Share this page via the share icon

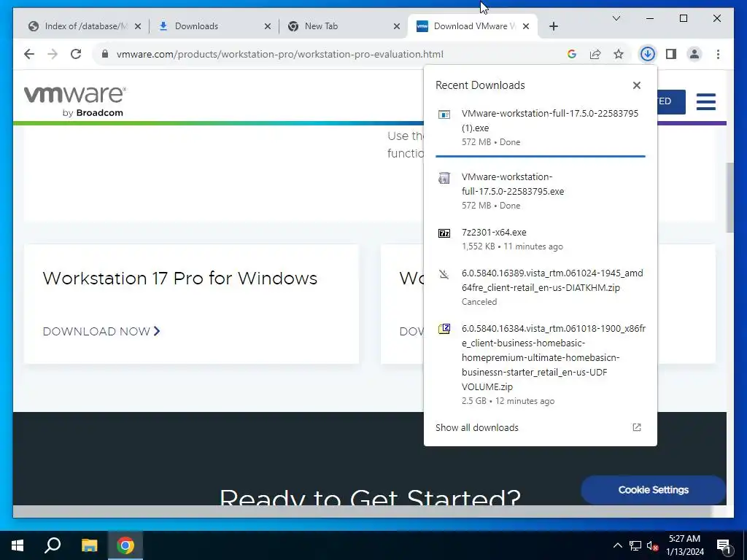pyautogui.click(x=595, y=54)
